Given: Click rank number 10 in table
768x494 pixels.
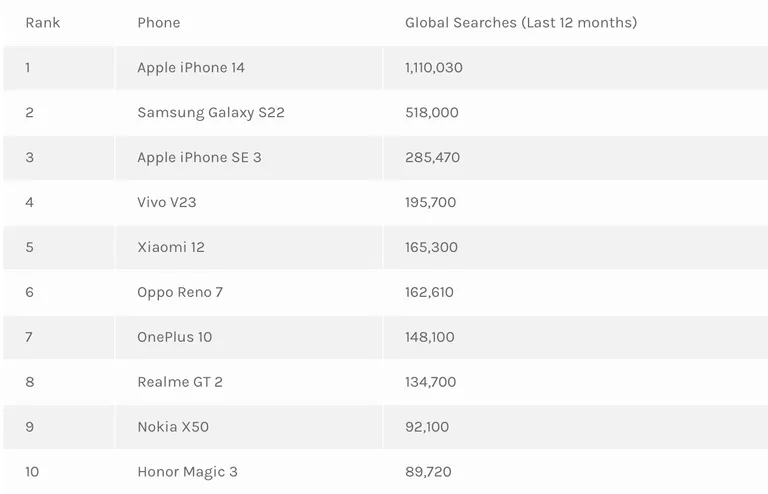Looking at the screenshot, I should 32,472.
